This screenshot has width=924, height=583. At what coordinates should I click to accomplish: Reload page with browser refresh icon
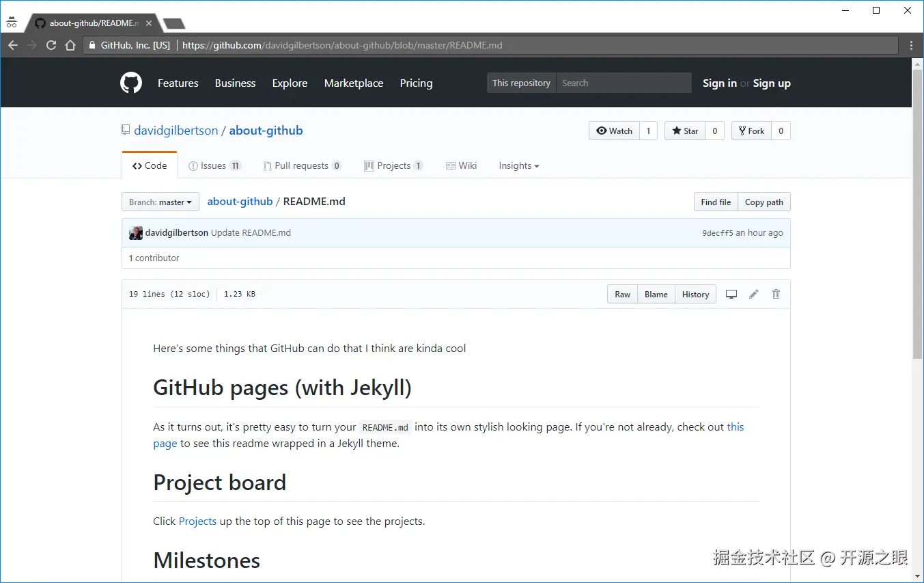pos(51,45)
